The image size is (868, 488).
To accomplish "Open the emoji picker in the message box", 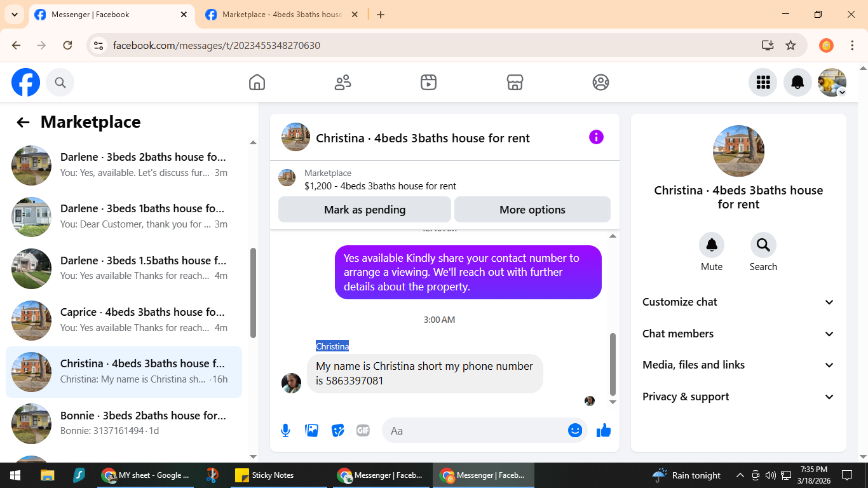I will point(575,431).
